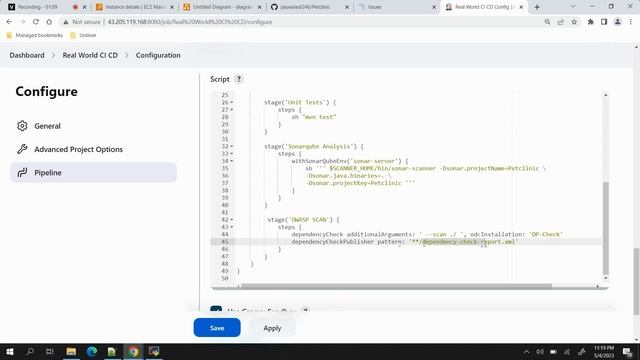The image size is (640, 360).
Task: Show hidden system tray icons
Action: pyautogui.click(x=527, y=351)
